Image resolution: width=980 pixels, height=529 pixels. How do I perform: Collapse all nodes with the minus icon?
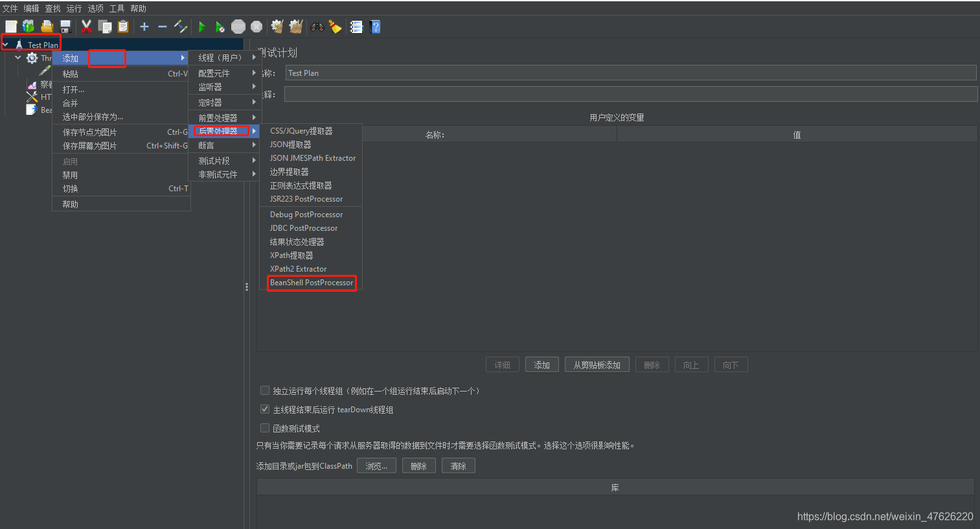tap(163, 27)
